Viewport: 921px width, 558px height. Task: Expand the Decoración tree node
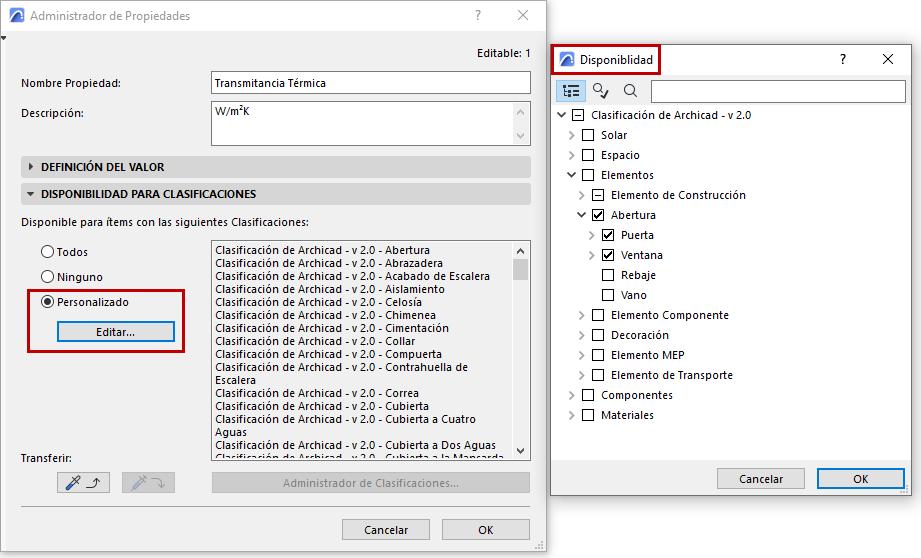tap(581, 335)
